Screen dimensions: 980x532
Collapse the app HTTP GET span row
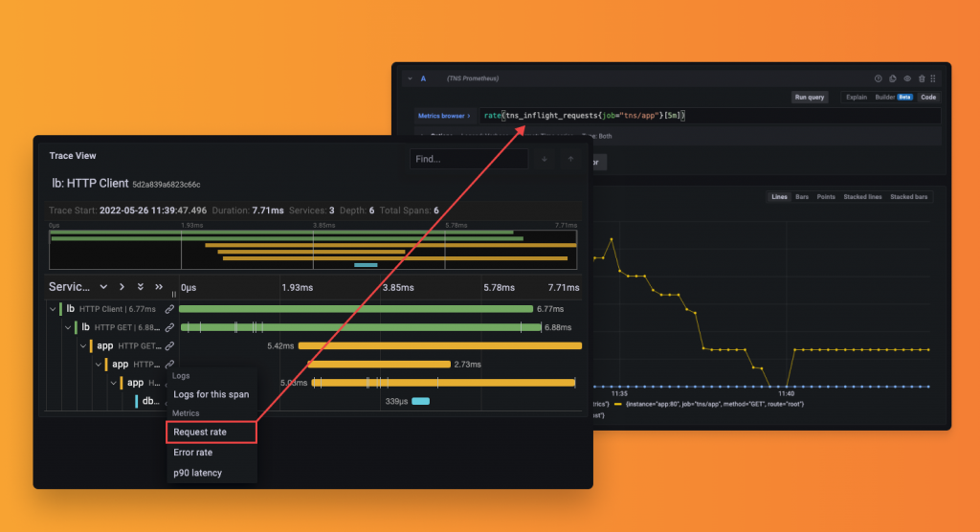[83, 345]
